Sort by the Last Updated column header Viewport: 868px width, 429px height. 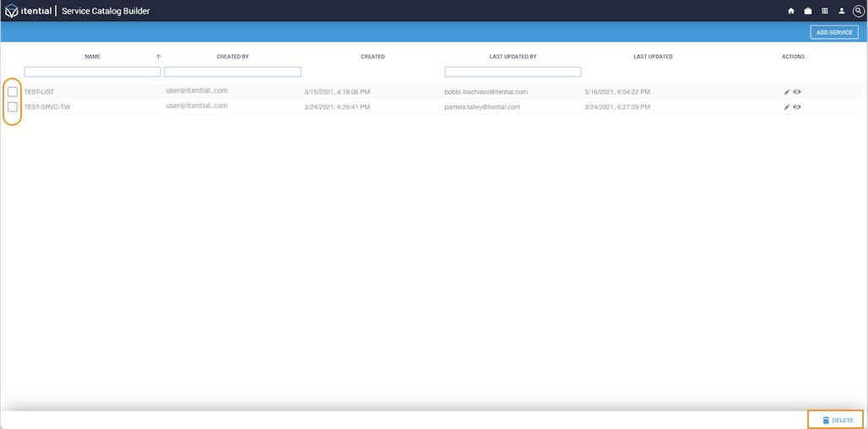[653, 57]
